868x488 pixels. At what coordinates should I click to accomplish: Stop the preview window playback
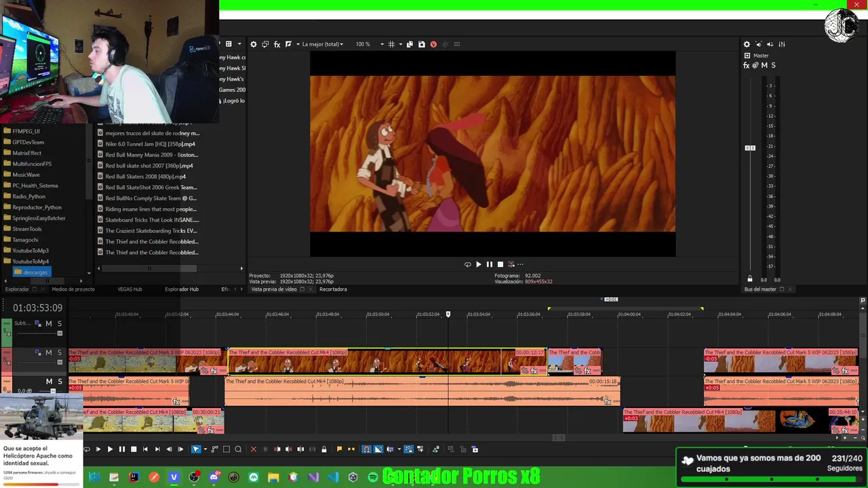tap(500, 264)
